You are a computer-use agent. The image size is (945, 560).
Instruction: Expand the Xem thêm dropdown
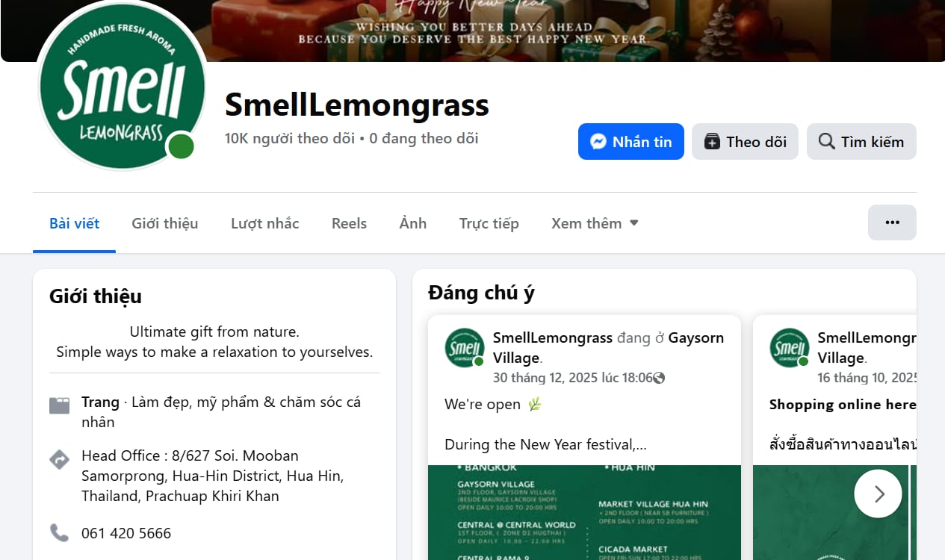(x=595, y=223)
